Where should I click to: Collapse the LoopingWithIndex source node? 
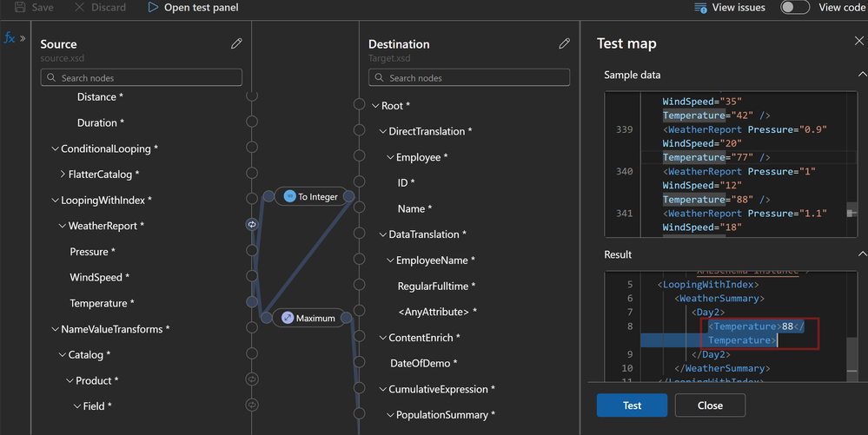pos(55,201)
